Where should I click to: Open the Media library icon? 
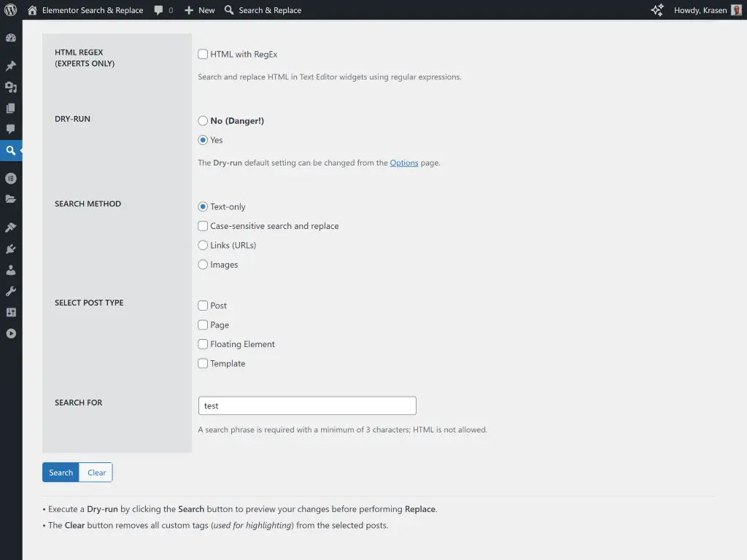pyautogui.click(x=10, y=87)
